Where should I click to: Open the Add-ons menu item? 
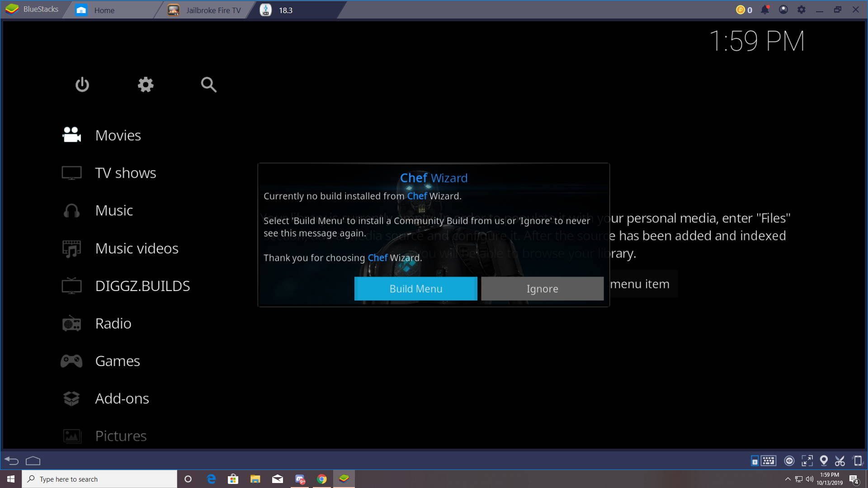(122, 399)
